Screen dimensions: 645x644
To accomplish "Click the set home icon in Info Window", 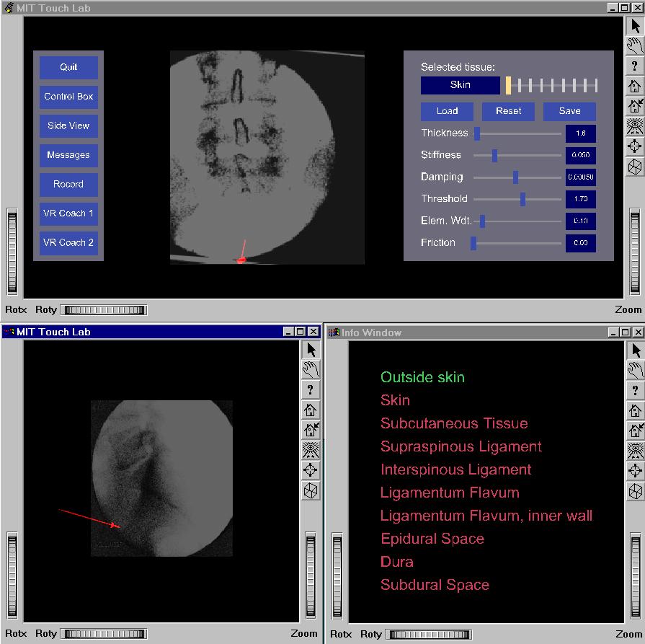I will (635, 431).
